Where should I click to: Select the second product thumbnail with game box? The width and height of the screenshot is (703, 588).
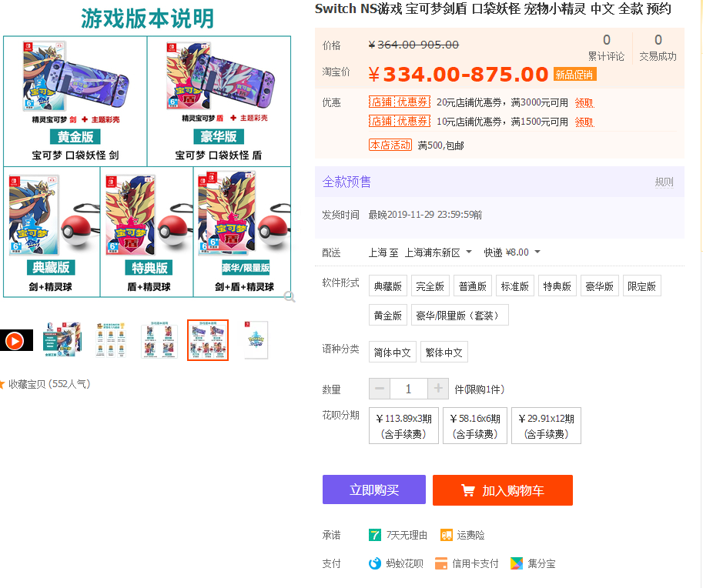click(x=63, y=339)
